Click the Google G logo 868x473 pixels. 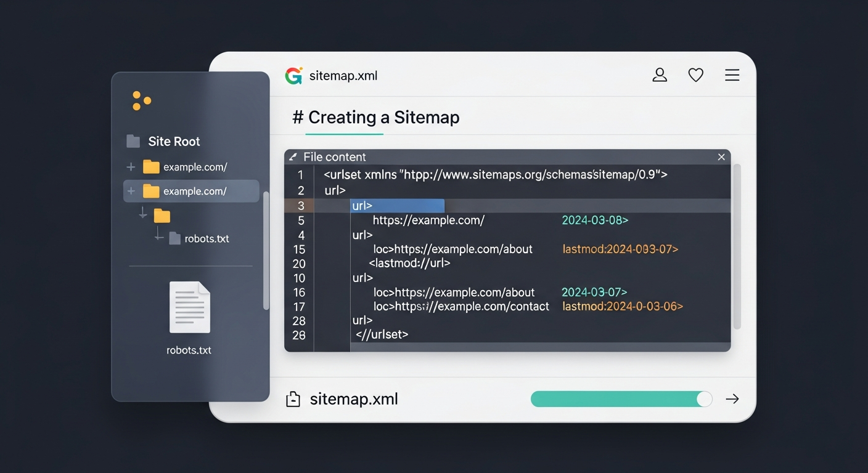(293, 76)
